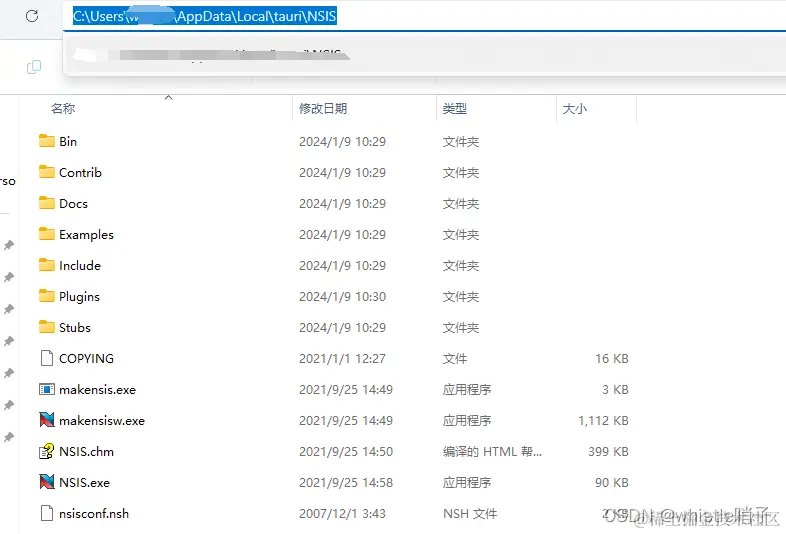786x534 pixels.
Task: Select the nsisconf.nsh file name
Action: 94,513
